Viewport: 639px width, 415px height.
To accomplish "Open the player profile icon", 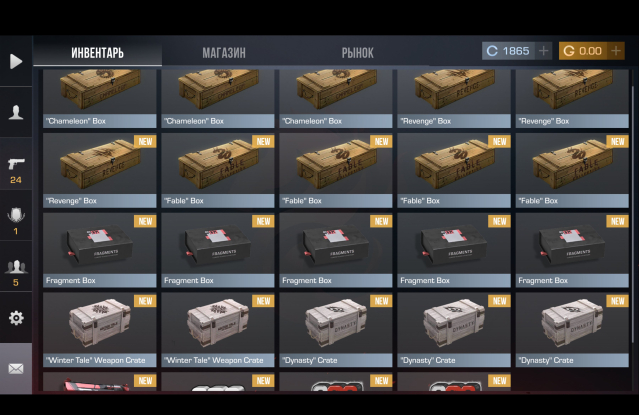I will (x=16, y=112).
